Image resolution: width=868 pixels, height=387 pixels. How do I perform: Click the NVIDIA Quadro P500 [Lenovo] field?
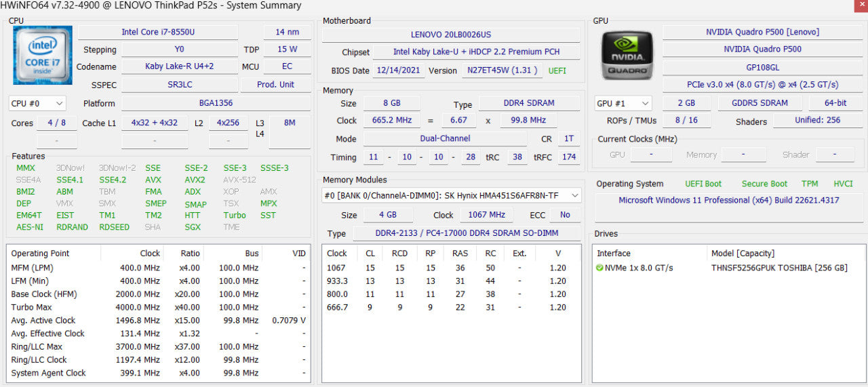pyautogui.click(x=762, y=32)
